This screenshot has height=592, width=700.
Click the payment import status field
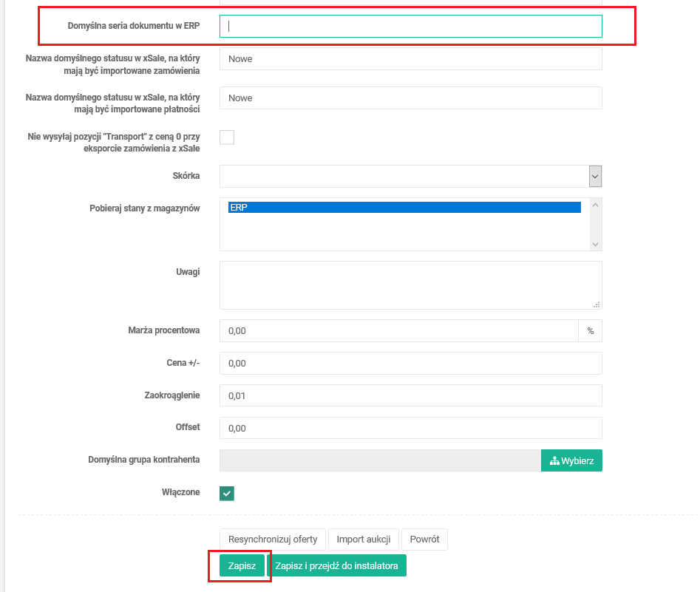[410, 98]
